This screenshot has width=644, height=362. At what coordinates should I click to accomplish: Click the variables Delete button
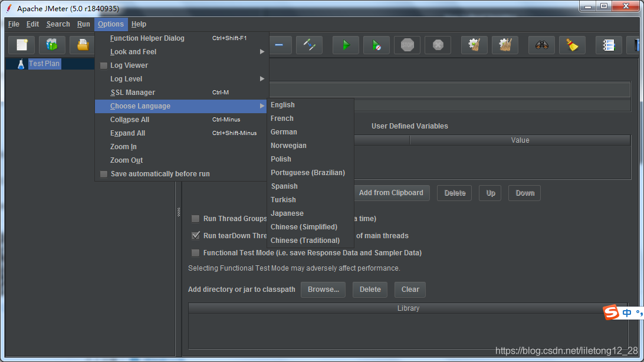pos(455,193)
